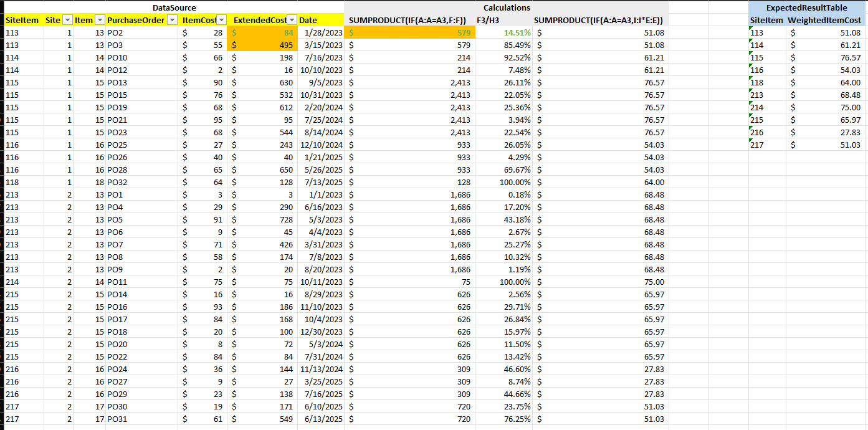Select the 7/16/2023 date cell

coord(321,57)
